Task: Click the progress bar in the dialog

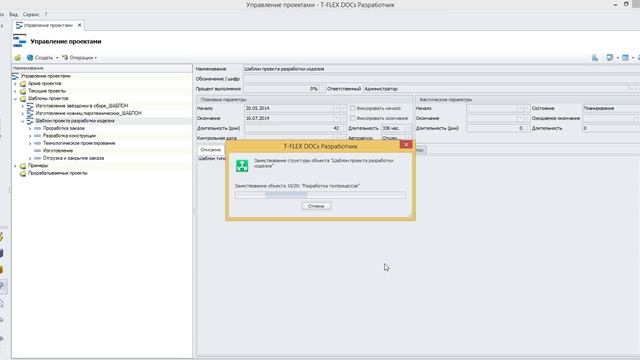Action: pyautogui.click(x=320, y=195)
